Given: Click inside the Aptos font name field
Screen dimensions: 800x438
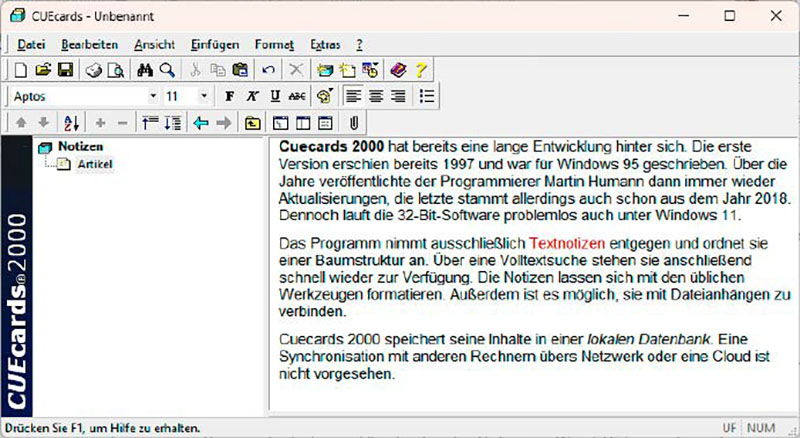Looking at the screenshot, I should (x=79, y=96).
